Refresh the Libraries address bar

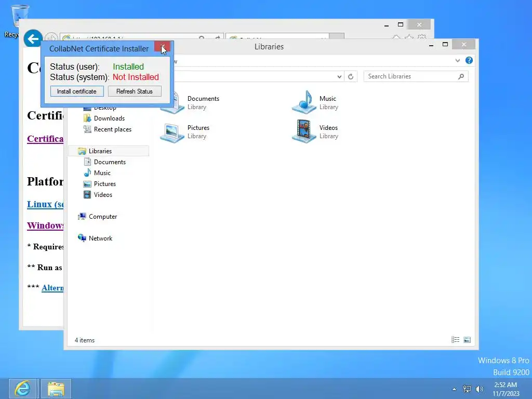(351, 76)
